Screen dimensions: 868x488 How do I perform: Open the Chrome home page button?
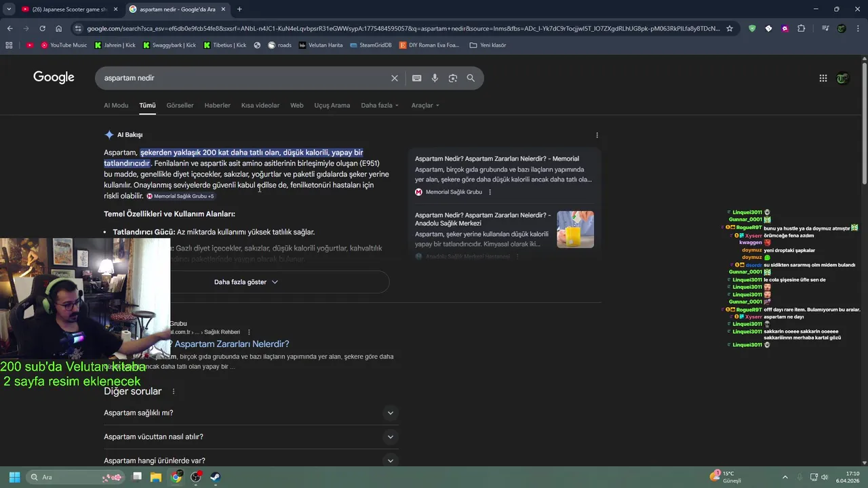(58, 28)
